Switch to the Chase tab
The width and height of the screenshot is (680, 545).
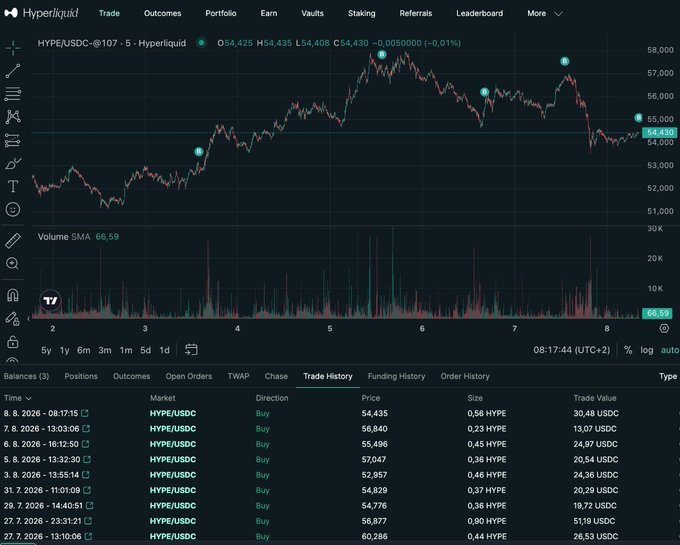pos(276,376)
